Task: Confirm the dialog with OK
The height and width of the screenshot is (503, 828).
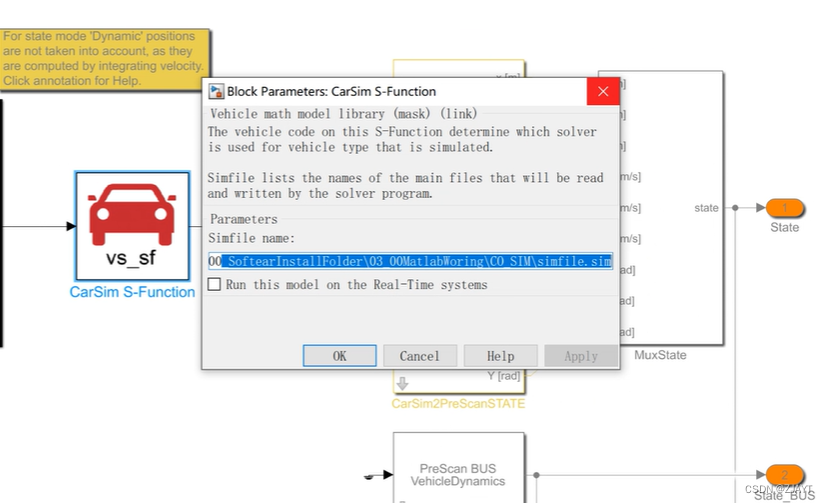Action: tap(340, 356)
